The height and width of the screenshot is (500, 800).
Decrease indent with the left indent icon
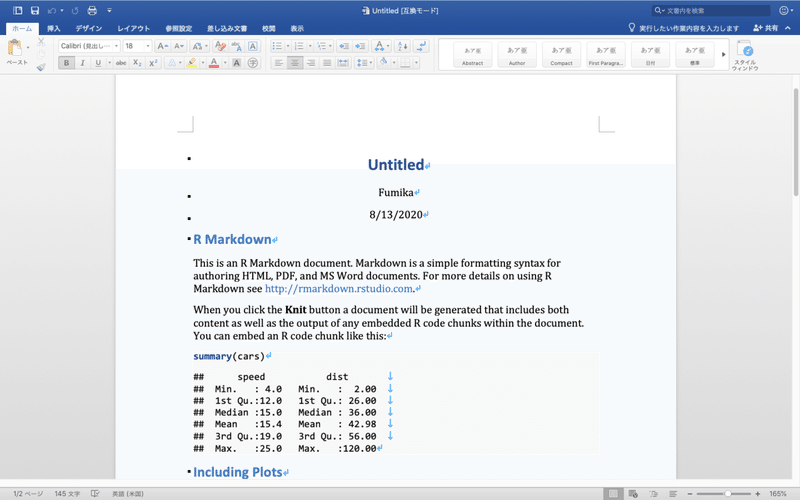tap(344, 46)
